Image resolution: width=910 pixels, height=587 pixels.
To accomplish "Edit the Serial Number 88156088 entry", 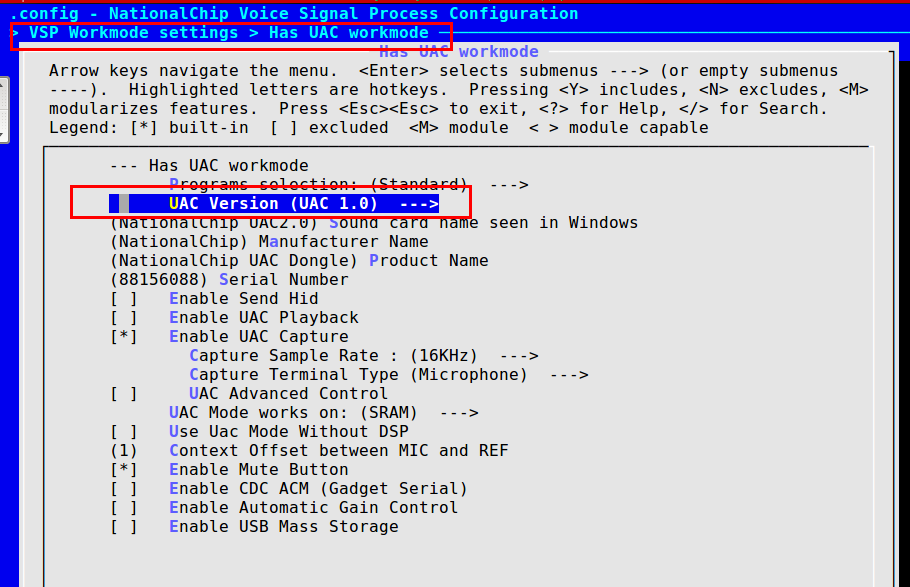I will click(229, 279).
